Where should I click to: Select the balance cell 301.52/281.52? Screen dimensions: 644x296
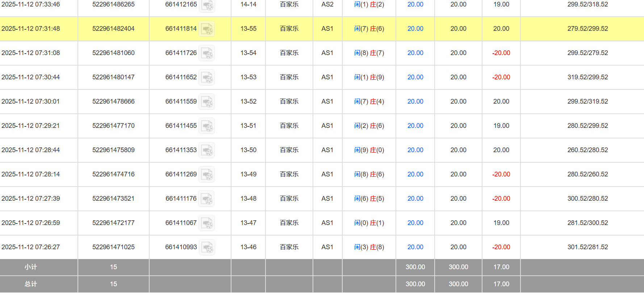coord(587,247)
